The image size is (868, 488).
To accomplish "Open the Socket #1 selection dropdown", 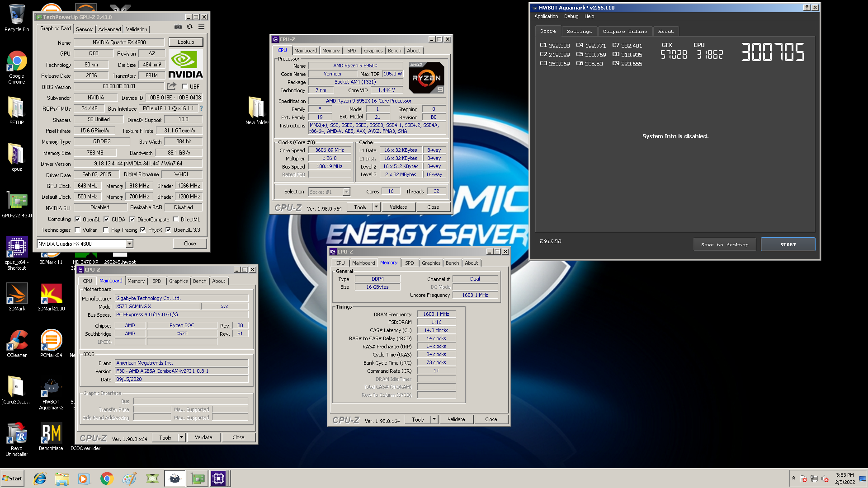I will point(346,192).
